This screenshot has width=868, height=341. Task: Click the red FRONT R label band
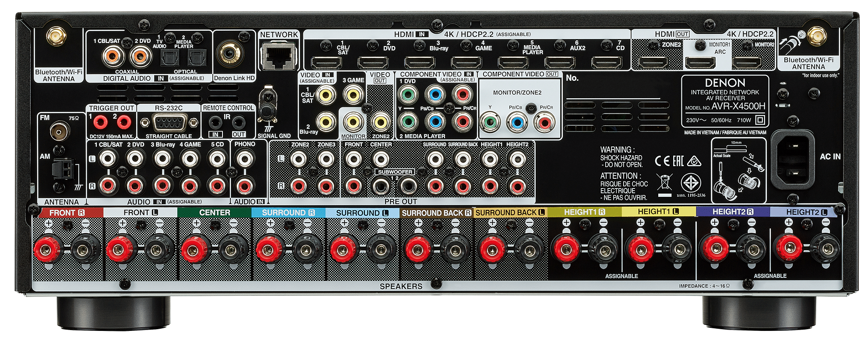click(68, 213)
